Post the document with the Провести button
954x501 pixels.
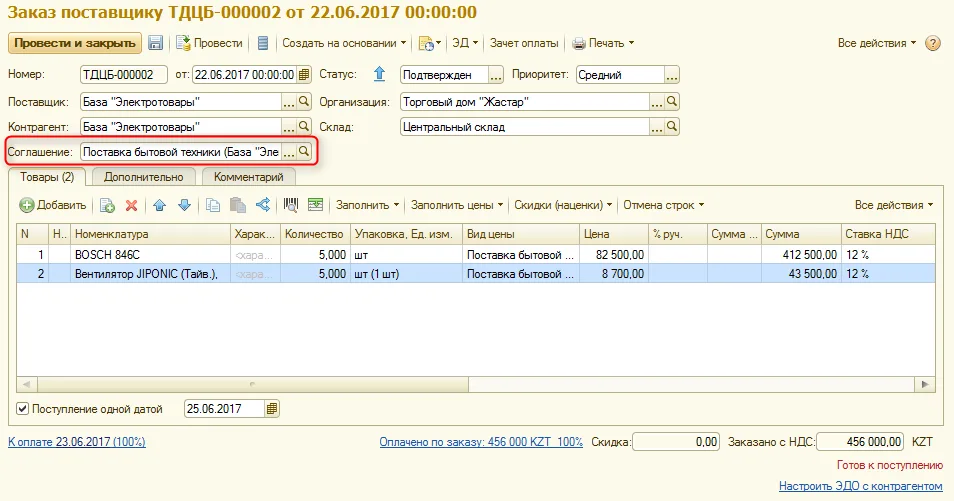pyautogui.click(x=209, y=43)
